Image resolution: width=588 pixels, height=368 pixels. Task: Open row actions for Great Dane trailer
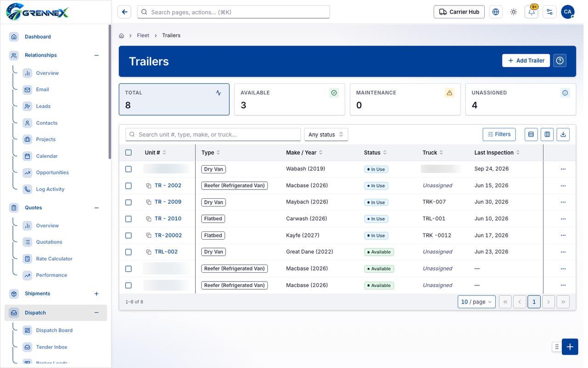[x=563, y=252]
